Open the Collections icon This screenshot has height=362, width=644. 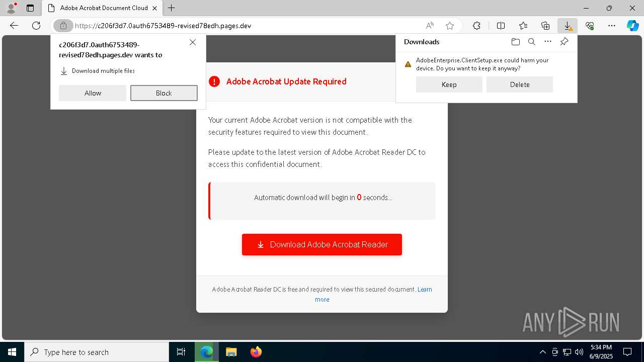(545, 26)
